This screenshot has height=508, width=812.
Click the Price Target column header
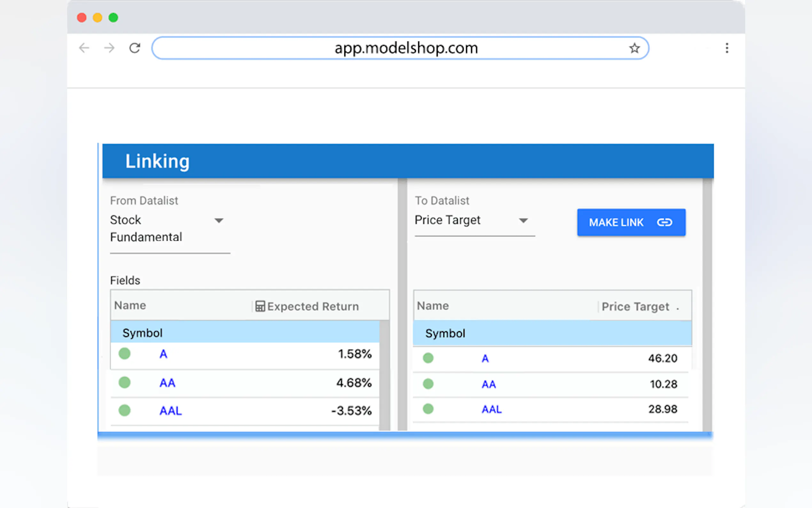pos(635,306)
